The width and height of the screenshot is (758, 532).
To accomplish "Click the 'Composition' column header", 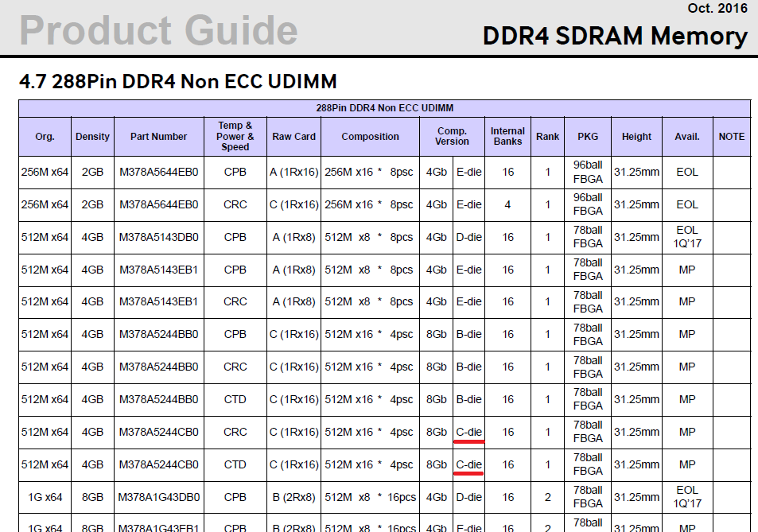I will point(371,136).
